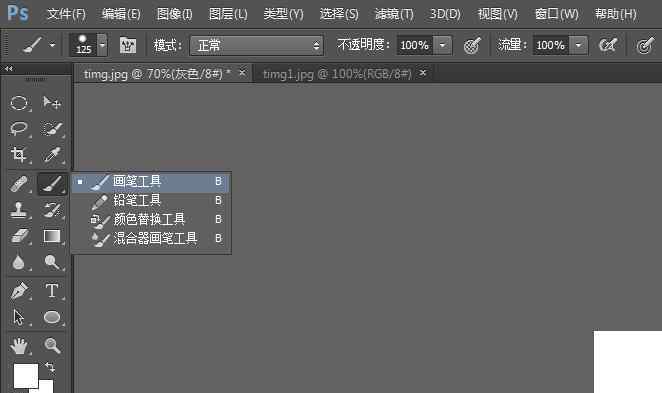Open the 不透明度 slider arrow
Screen dimensions: 662x393
coord(442,45)
